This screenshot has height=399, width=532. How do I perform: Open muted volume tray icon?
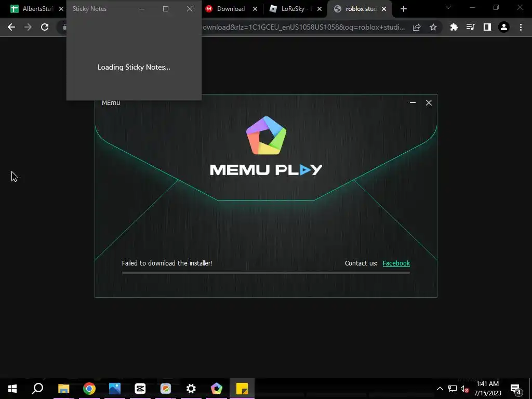[x=465, y=389]
